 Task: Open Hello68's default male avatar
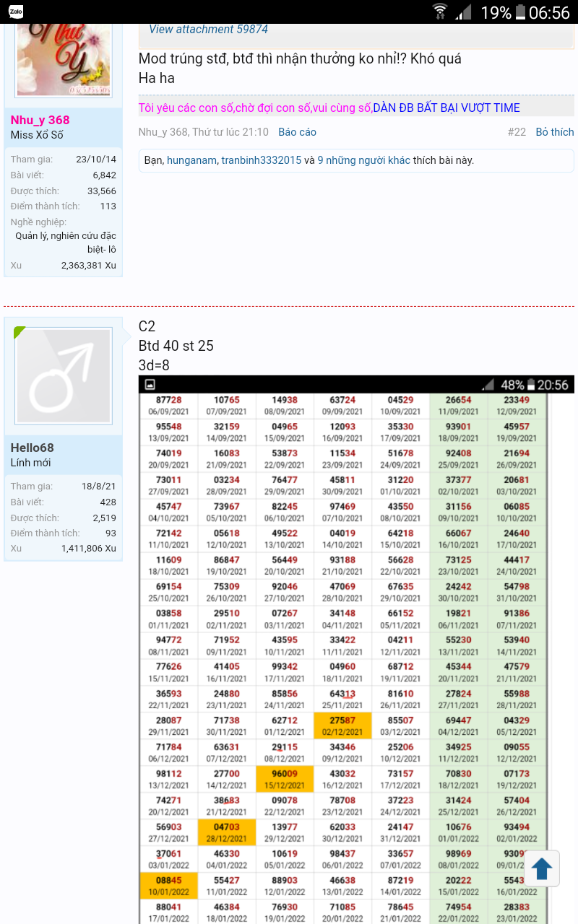click(x=64, y=375)
